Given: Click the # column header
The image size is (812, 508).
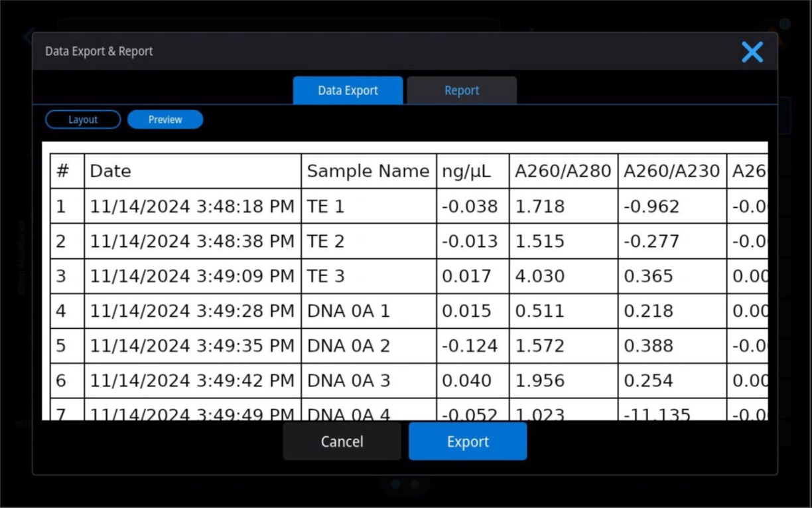Looking at the screenshot, I should 67,171.
